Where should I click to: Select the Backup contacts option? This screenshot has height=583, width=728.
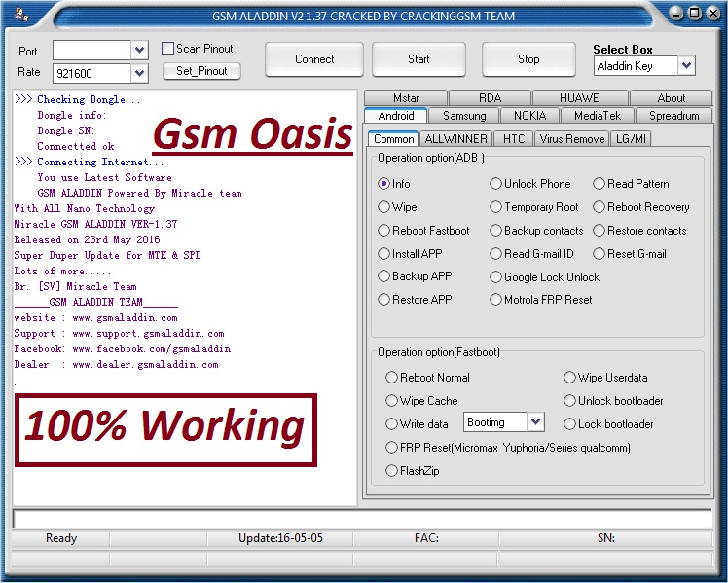coord(495,231)
